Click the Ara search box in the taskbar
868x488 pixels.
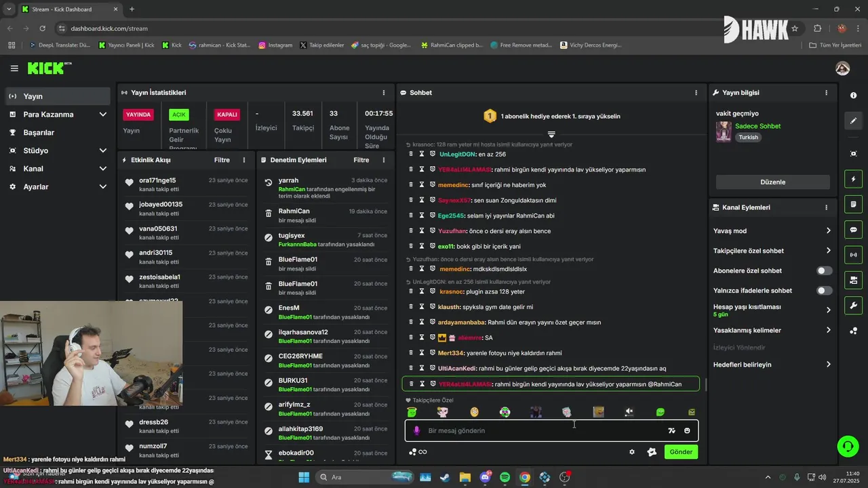(365, 477)
